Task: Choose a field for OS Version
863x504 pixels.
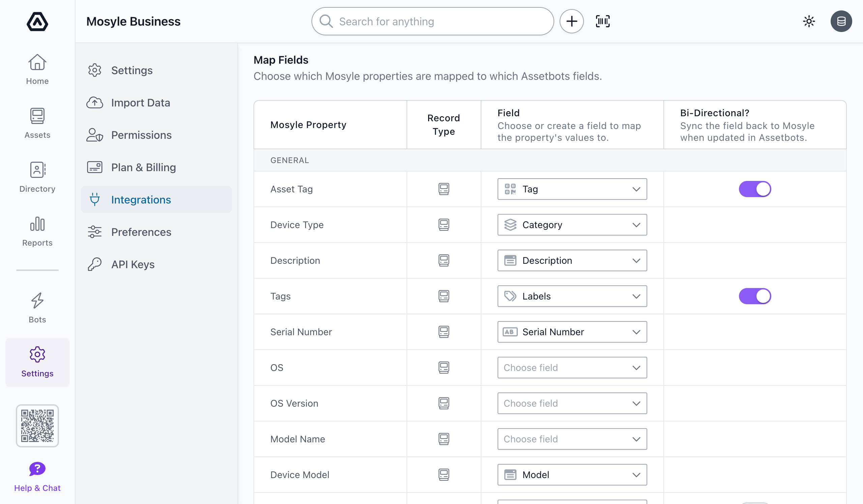Action: (x=572, y=403)
